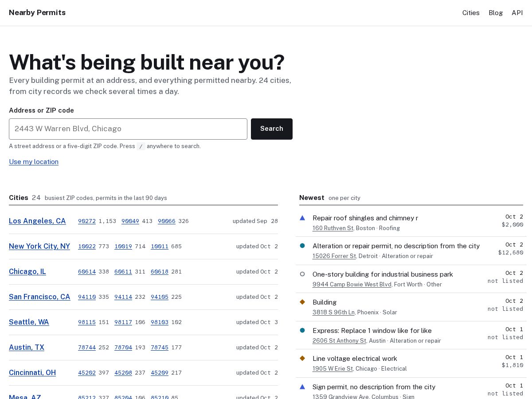The image size is (532, 399).
Task: Focus the Address or ZIP code field
Action: coord(128,129)
